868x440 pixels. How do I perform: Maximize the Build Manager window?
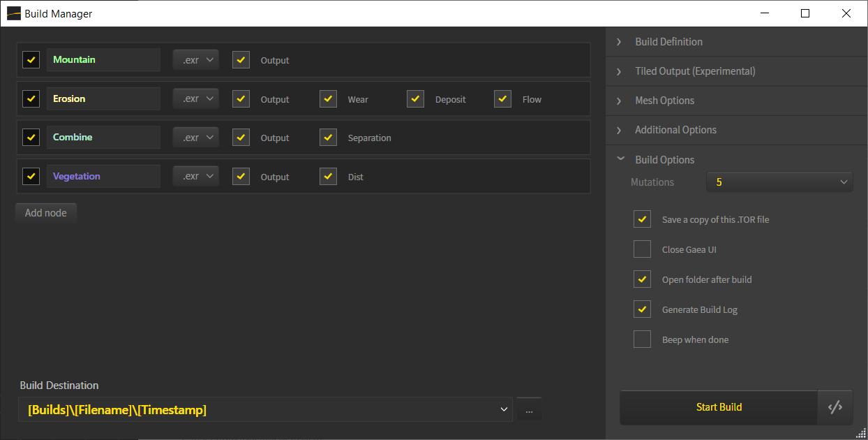click(805, 13)
